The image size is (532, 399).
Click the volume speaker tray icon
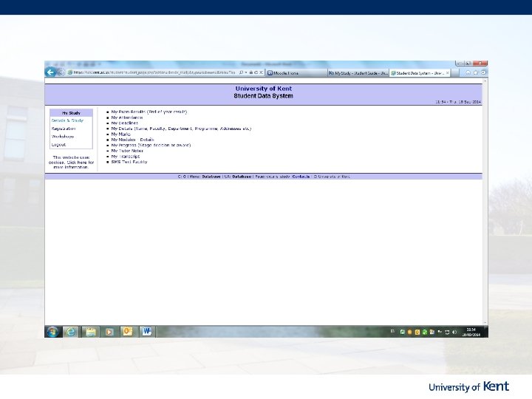pos(454,332)
